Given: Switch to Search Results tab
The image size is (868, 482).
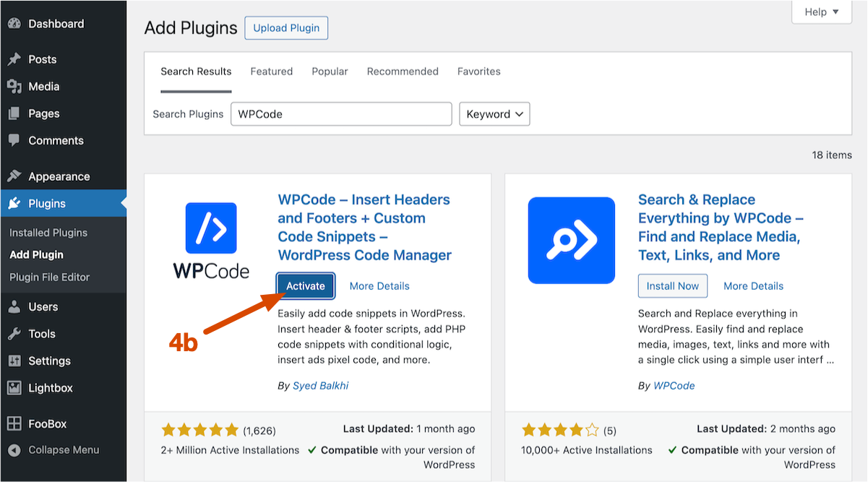Looking at the screenshot, I should click(196, 72).
